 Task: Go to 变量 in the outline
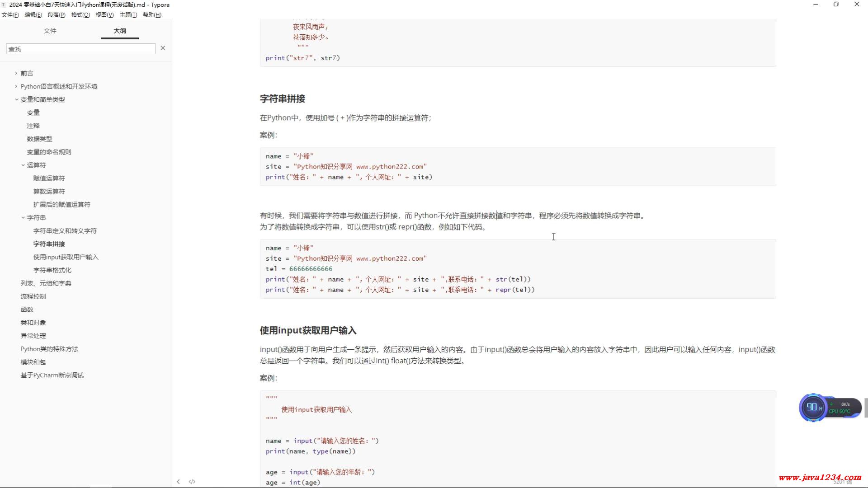33,113
